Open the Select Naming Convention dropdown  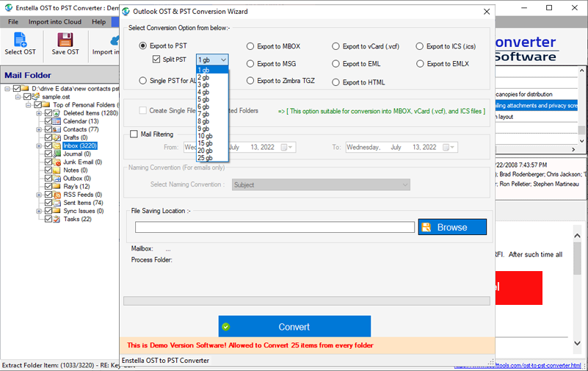click(x=321, y=184)
